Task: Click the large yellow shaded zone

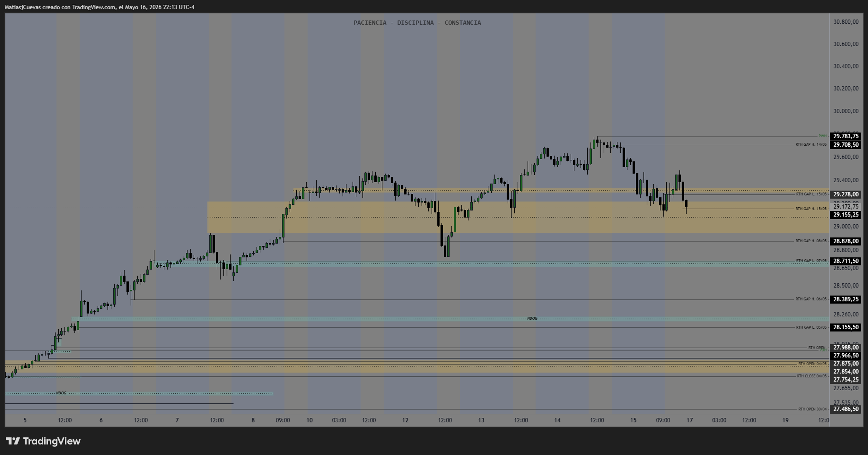Action: pyautogui.click(x=518, y=218)
